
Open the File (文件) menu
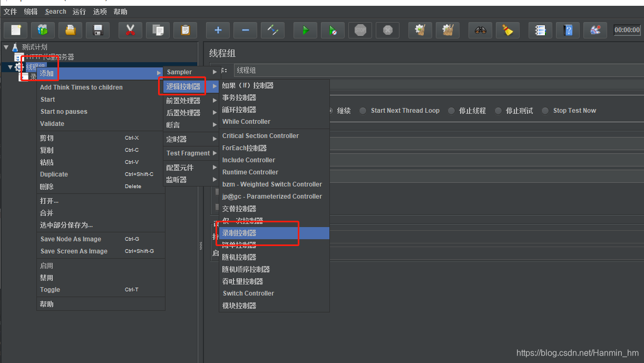pos(10,12)
